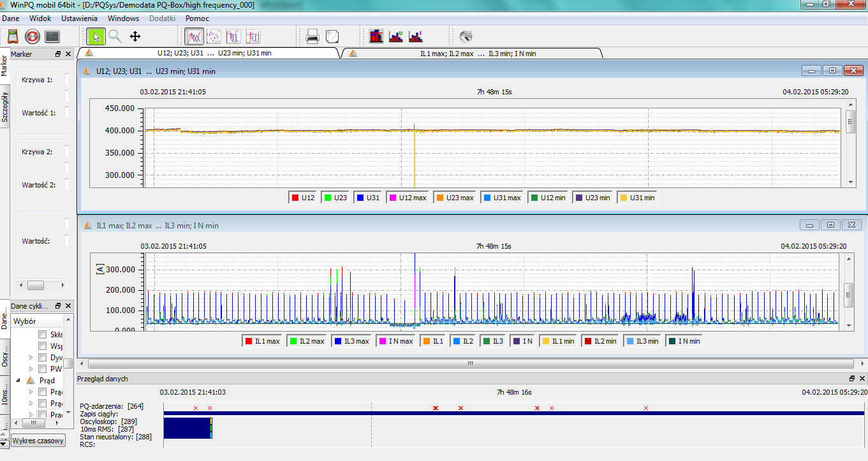Close the Dane cykli panel
Image resolution: width=868 pixels, height=461 pixels.
point(68,306)
